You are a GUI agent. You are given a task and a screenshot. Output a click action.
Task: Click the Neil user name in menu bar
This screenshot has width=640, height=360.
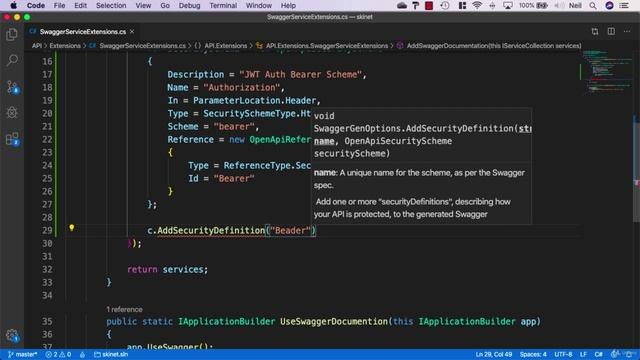click(x=575, y=5)
